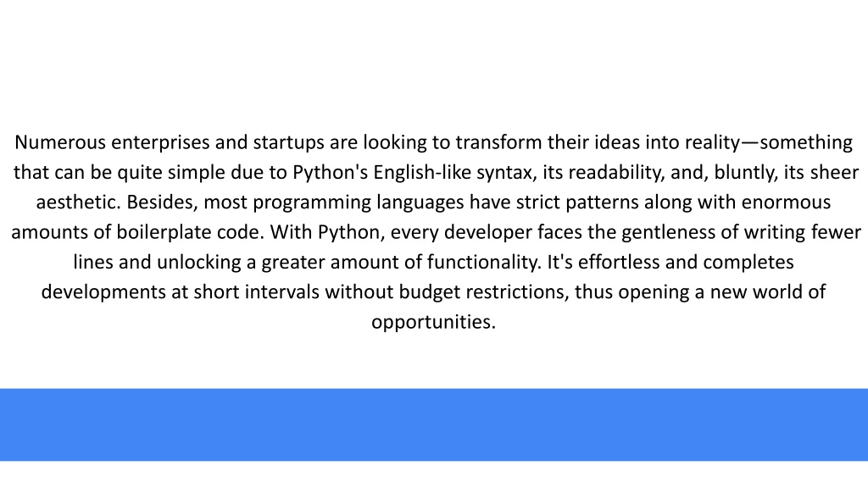Click the word "enterprises" in the first line
This screenshot has width=868, height=488.
(x=160, y=142)
